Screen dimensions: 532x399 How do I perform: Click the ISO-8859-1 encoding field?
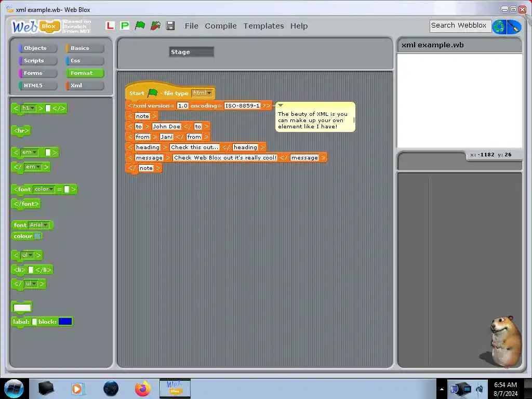242,106
